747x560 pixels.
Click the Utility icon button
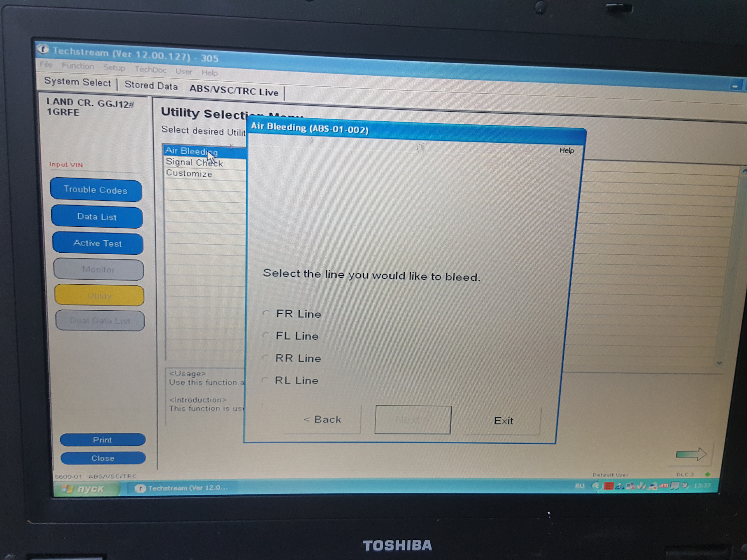click(99, 295)
